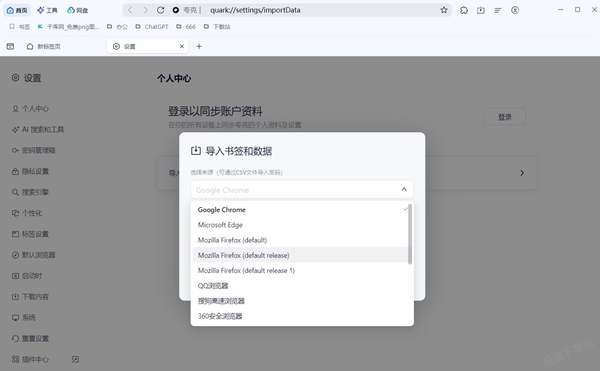
Task: Open the 工具 tools menu
Action: [x=47, y=10]
